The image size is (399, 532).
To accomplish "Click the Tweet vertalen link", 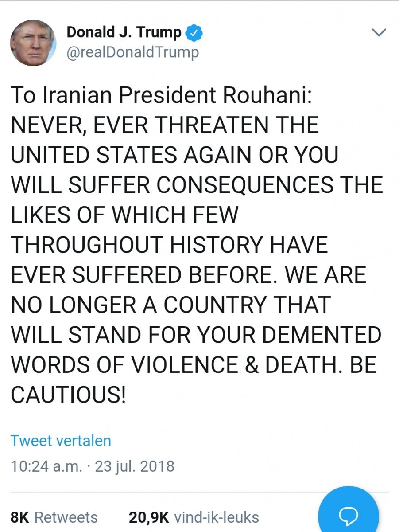I will click(x=61, y=441).
